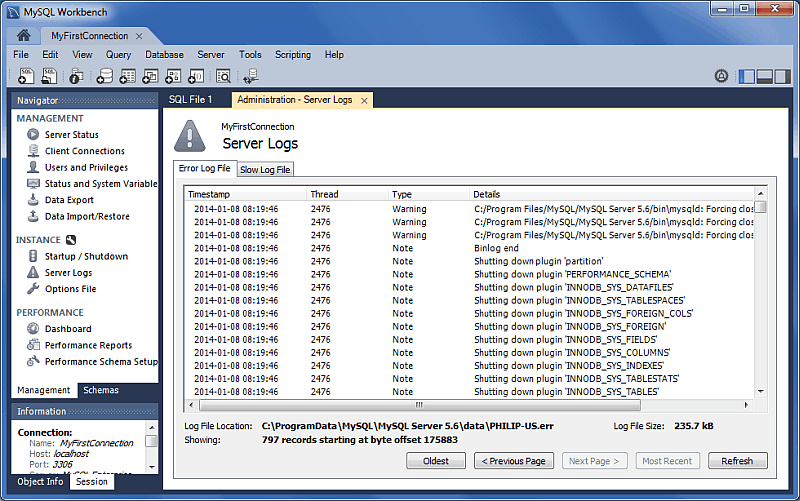Open the File menu
Viewport: 800px width, 501px height.
coord(21,55)
